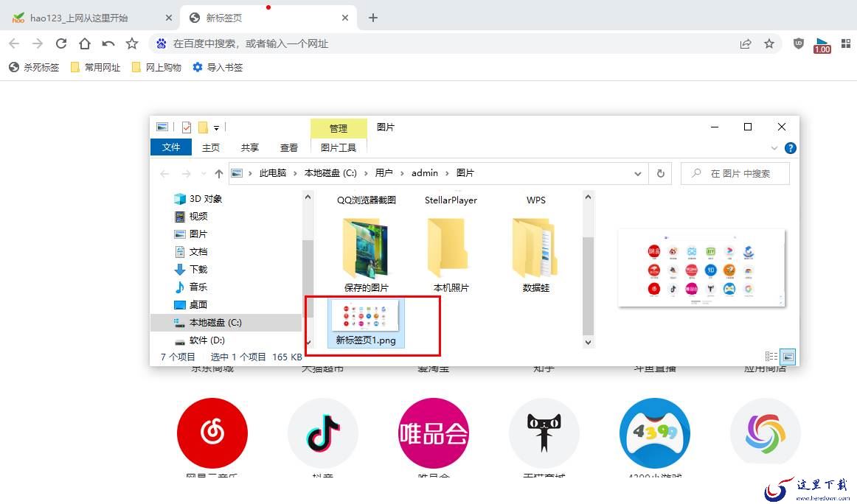
Task: Reload page with browser refresh icon
Action: pos(60,43)
